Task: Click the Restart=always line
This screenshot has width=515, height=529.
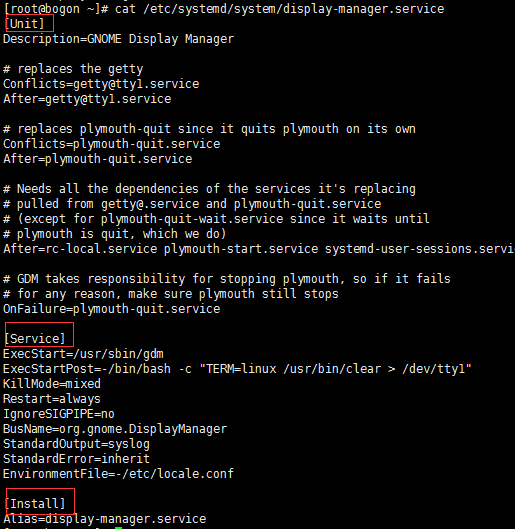Action: point(52,399)
